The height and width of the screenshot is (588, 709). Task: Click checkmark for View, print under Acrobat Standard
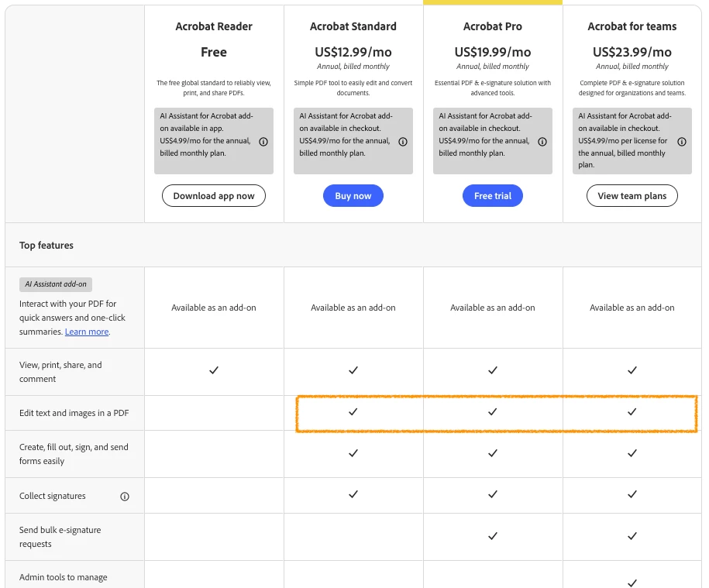click(353, 370)
